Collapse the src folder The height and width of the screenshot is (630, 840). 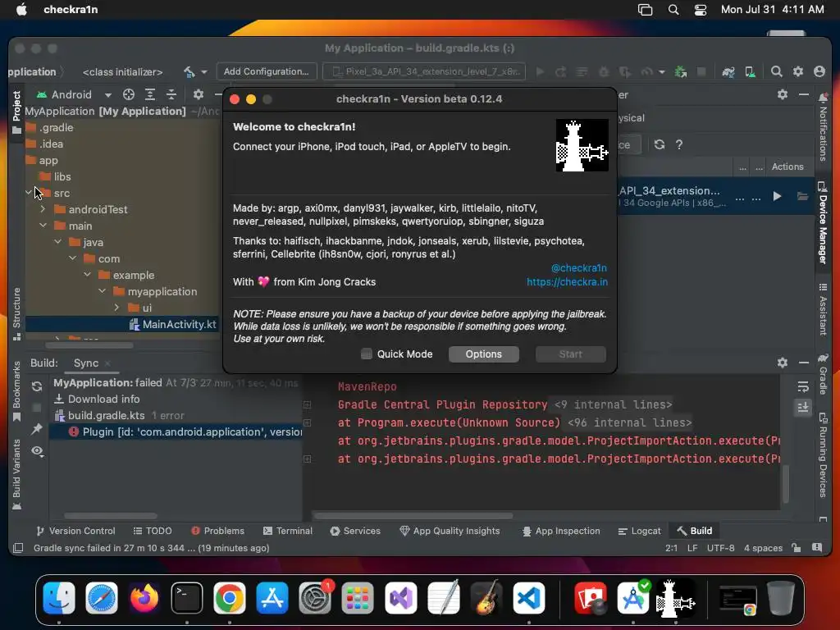coord(29,193)
